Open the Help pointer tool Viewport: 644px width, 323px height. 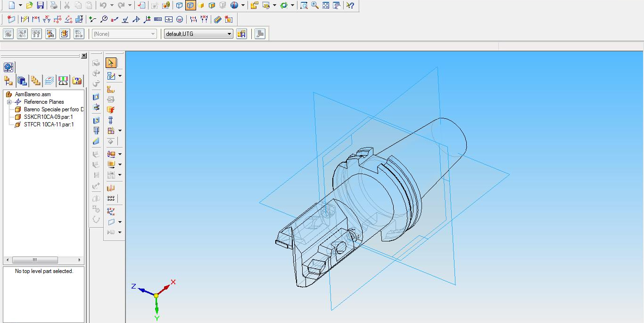[350, 5]
